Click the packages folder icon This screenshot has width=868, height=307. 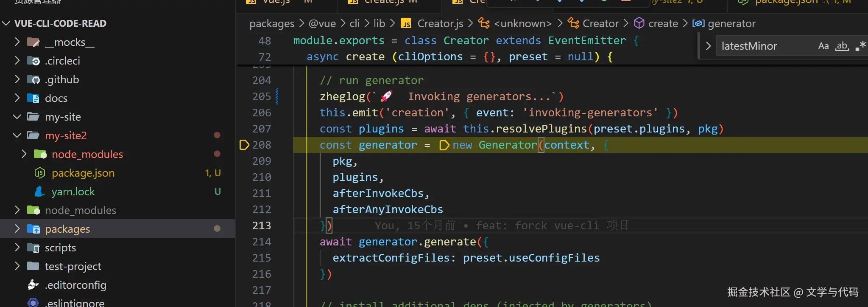[33, 229]
